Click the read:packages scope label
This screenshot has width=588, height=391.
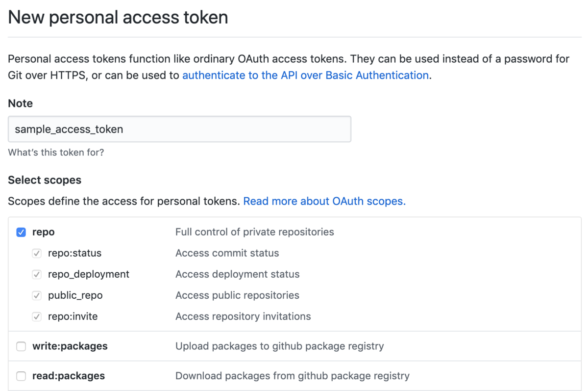pos(69,376)
